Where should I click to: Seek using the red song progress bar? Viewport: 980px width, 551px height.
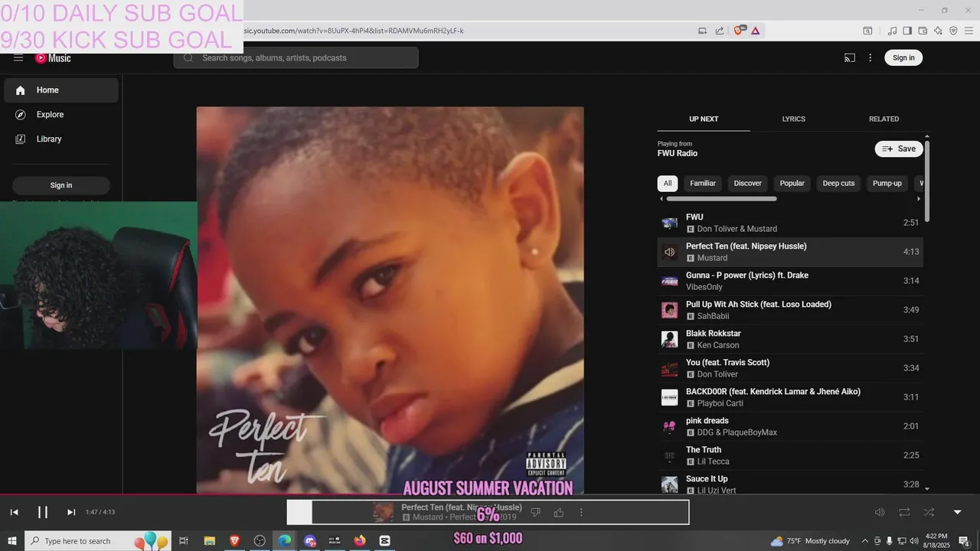tap(490, 495)
